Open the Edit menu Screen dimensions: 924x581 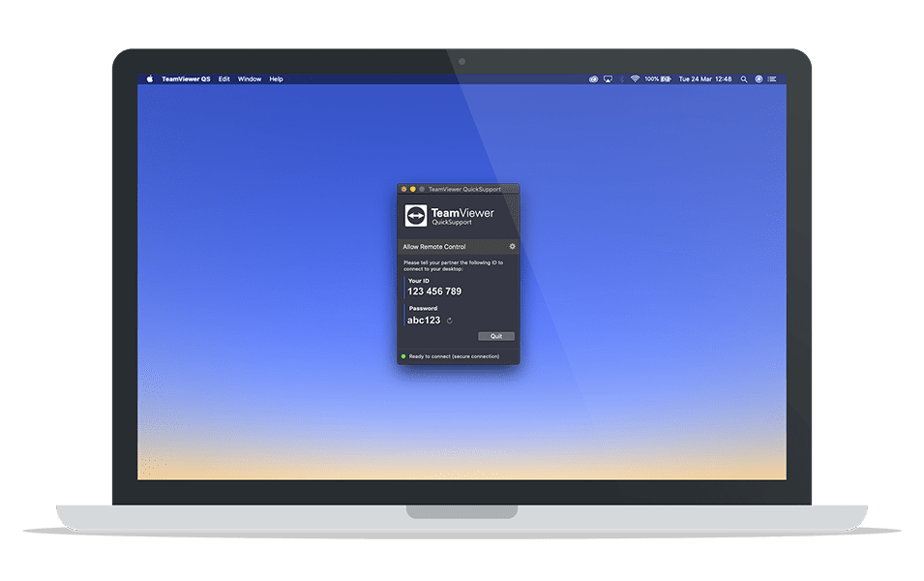[x=224, y=79]
